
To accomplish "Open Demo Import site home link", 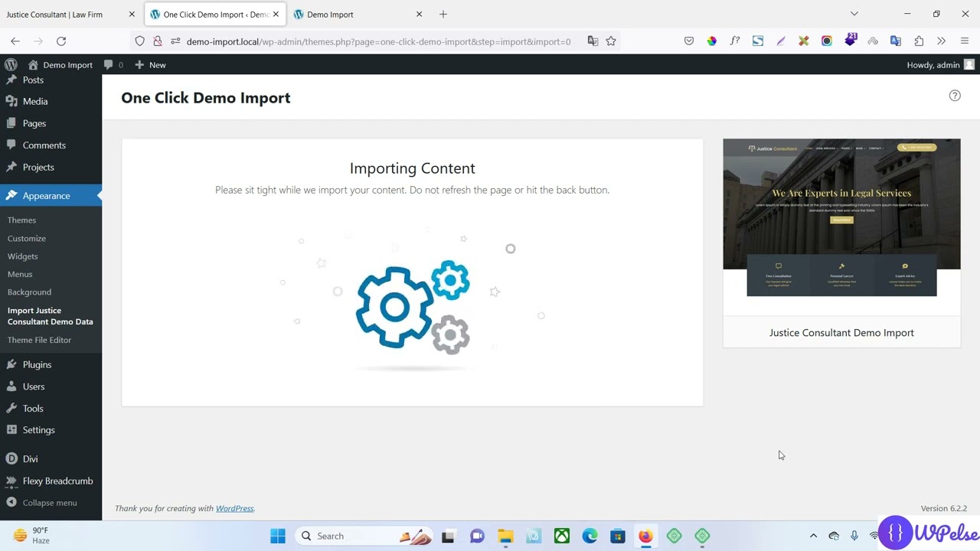I will pyautogui.click(x=60, y=65).
